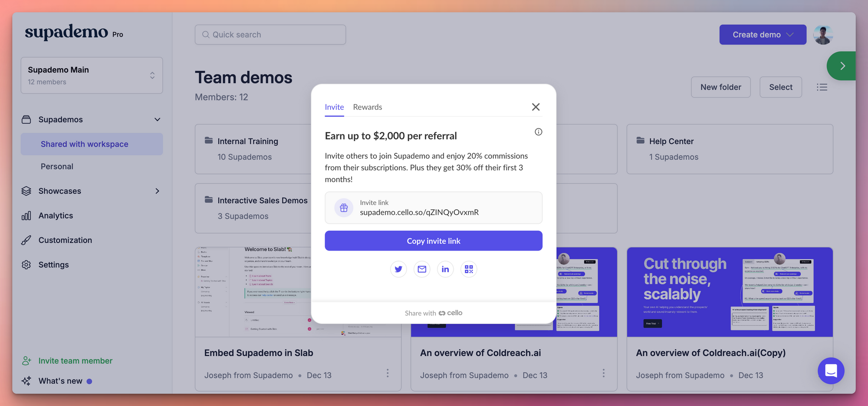Image resolution: width=868 pixels, height=406 pixels.
Task: Show QR code for invite link
Action: [x=469, y=269]
